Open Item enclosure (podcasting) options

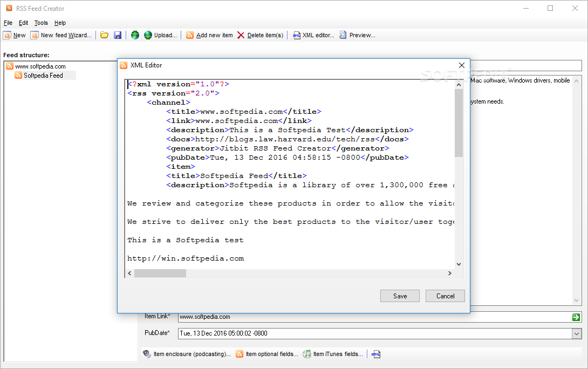187,354
